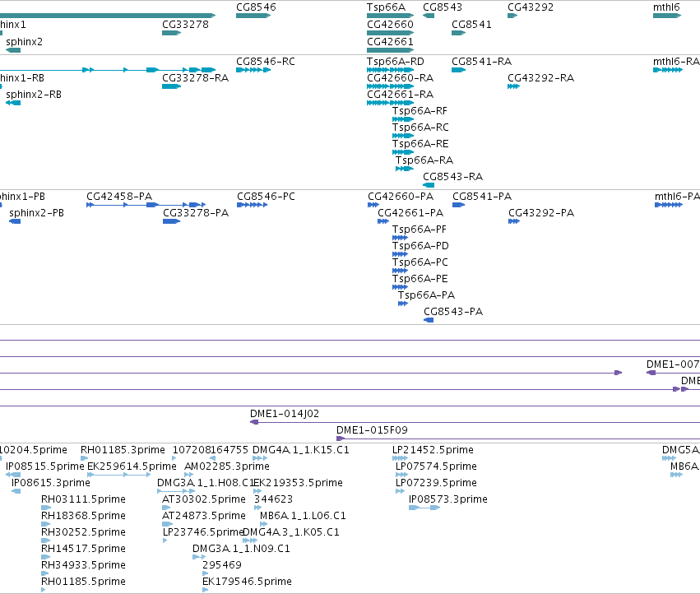Select protein CG43292-PA
Screen dimensions: 700x594
point(514,221)
